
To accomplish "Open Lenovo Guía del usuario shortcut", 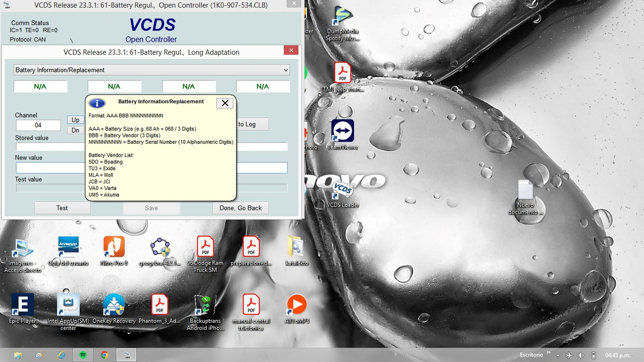I will pyautogui.click(x=68, y=251).
